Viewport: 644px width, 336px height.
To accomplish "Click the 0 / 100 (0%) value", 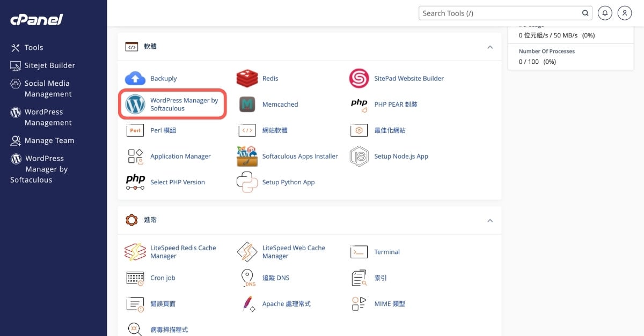I will [537, 62].
